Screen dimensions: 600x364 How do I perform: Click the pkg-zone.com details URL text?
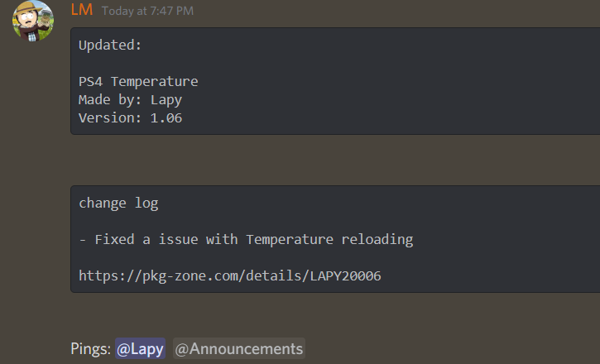click(229, 276)
